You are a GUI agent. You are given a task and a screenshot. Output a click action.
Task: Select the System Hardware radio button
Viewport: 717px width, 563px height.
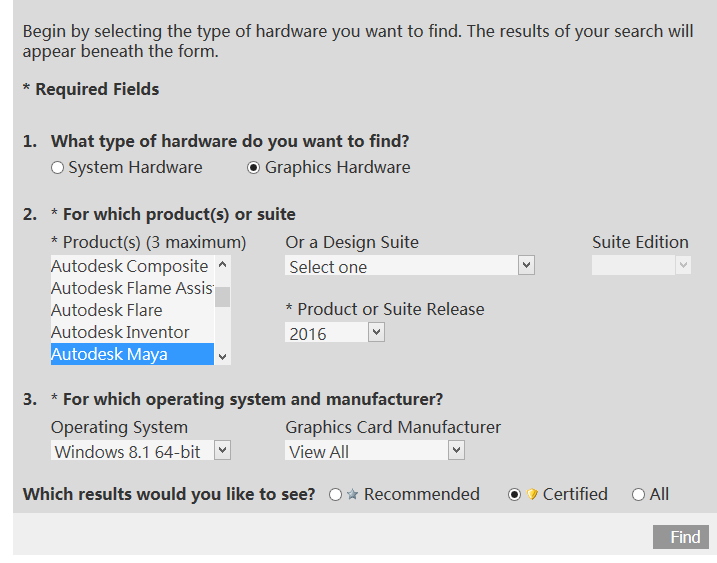[x=57, y=167]
